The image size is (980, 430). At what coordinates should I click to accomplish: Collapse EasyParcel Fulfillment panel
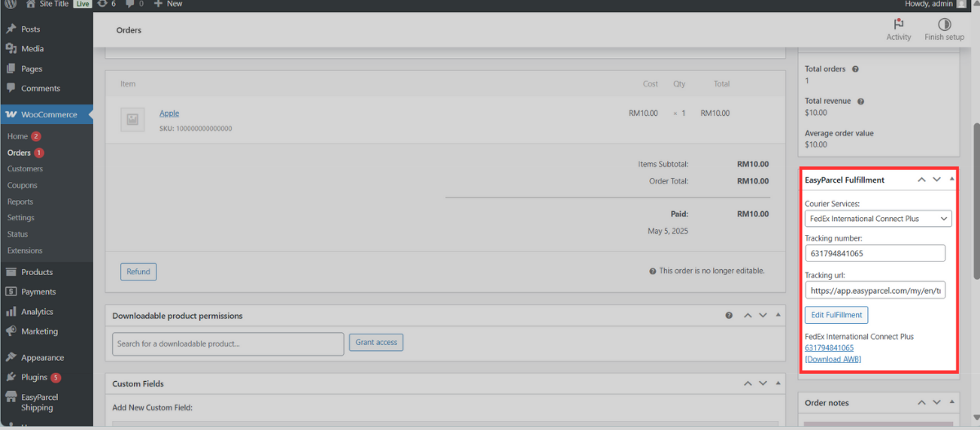pyautogui.click(x=951, y=180)
